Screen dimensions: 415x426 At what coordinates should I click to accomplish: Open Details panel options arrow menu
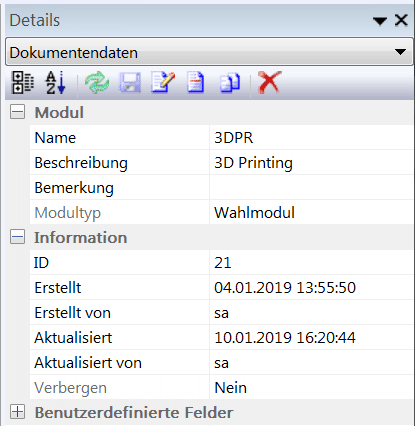tap(380, 21)
